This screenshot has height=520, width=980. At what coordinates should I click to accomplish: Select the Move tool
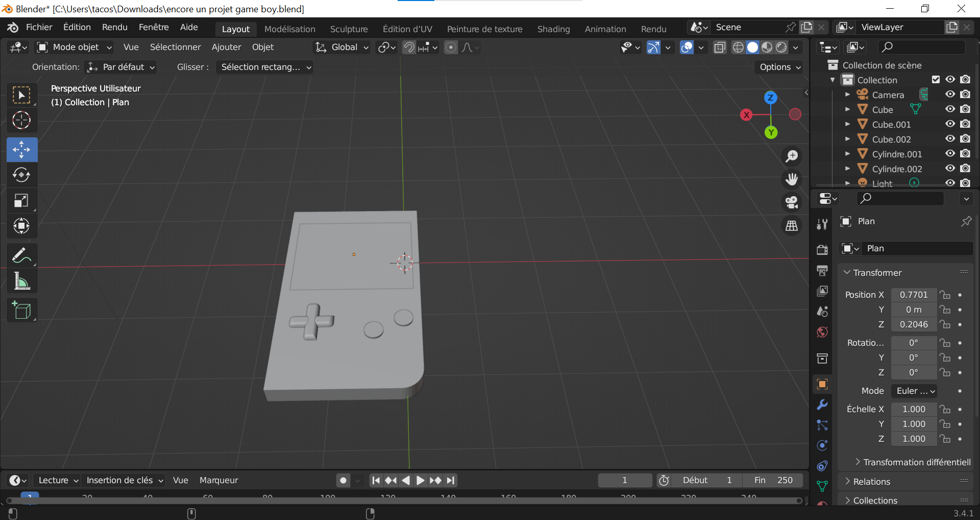21,149
